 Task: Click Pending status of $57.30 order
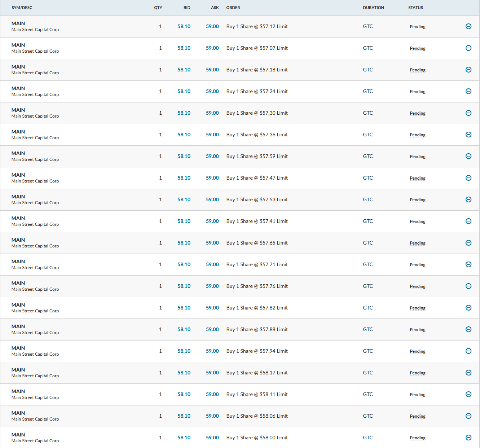click(418, 113)
